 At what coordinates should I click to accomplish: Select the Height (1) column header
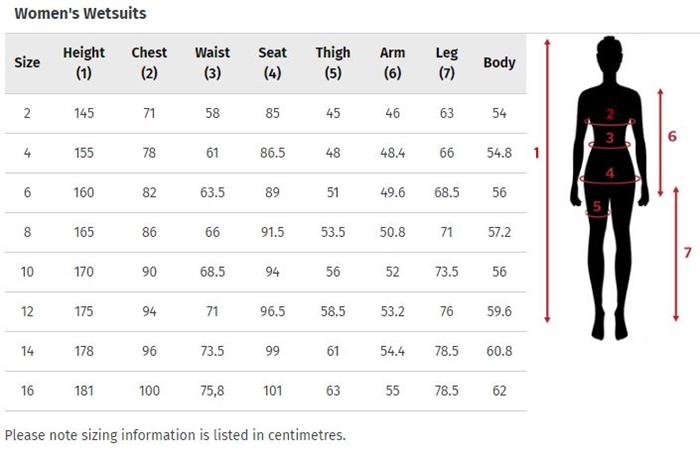tap(84, 63)
